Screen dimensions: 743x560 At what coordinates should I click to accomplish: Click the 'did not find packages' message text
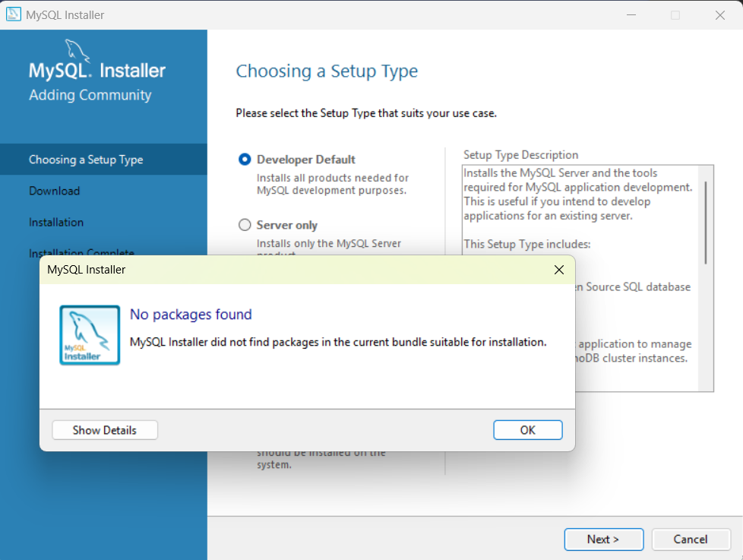(x=338, y=342)
